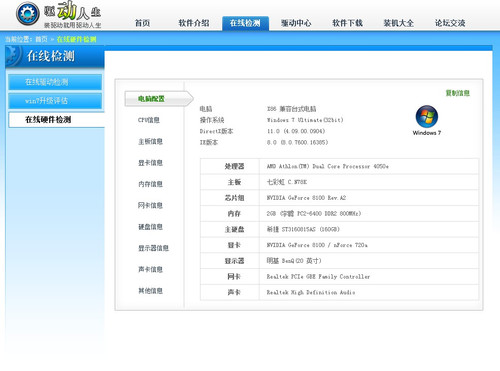The image size is (500, 371).
Task: Click the 主硬盘 row label
Action: [x=234, y=229]
